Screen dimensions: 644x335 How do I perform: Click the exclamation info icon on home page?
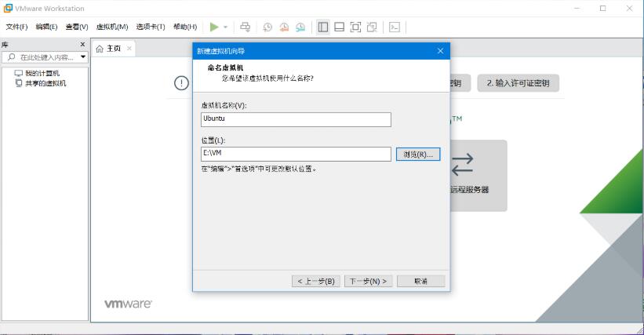click(181, 83)
